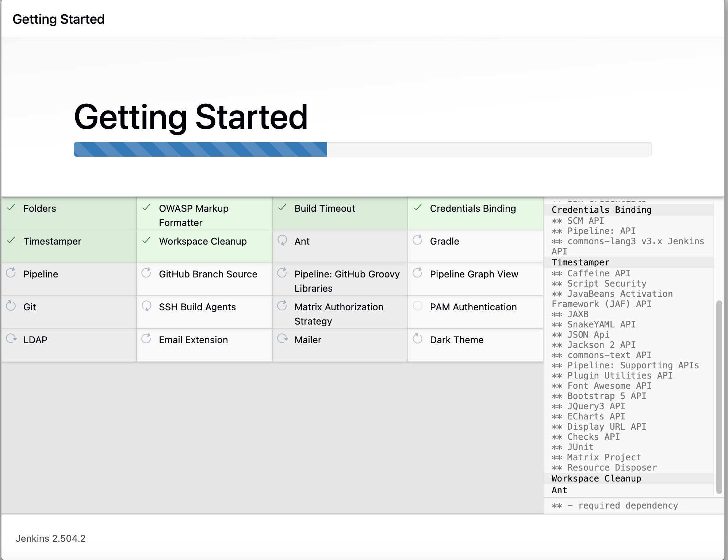
Task: Select the OWASP Markup Formatter label
Action: click(x=194, y=215)
